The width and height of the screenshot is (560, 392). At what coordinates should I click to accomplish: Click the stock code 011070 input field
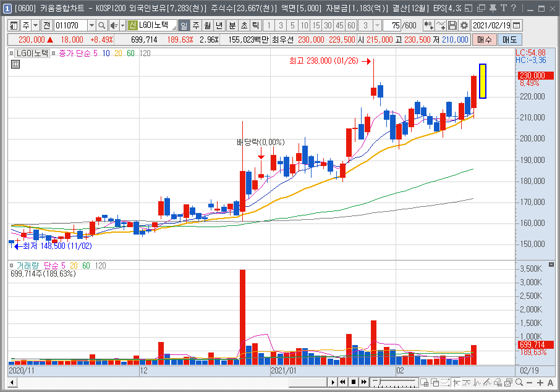point(70,25)
